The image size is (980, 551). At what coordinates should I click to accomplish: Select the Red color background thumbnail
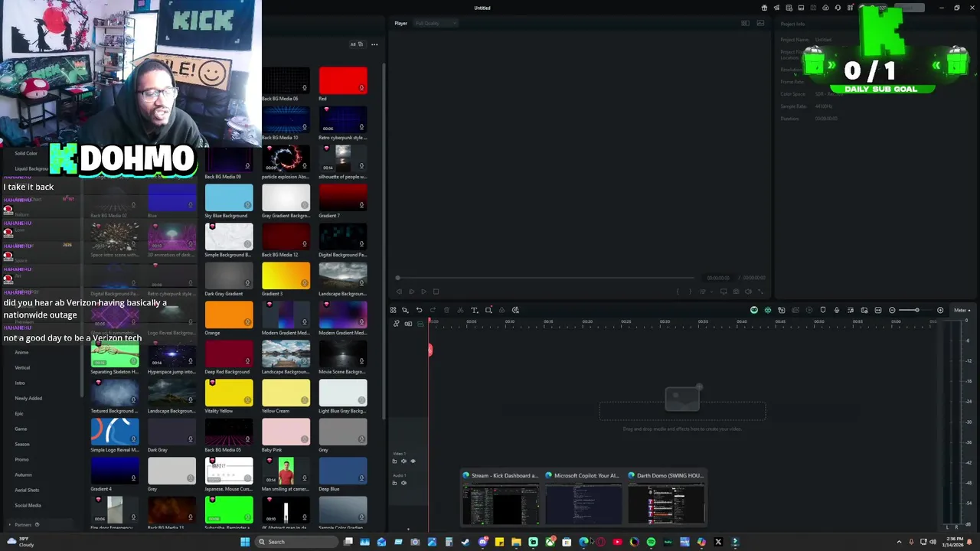coord(343,81)
